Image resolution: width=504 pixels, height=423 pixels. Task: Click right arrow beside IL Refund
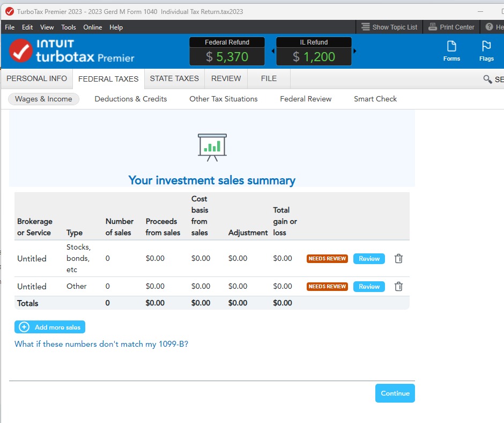click(354, 51)
